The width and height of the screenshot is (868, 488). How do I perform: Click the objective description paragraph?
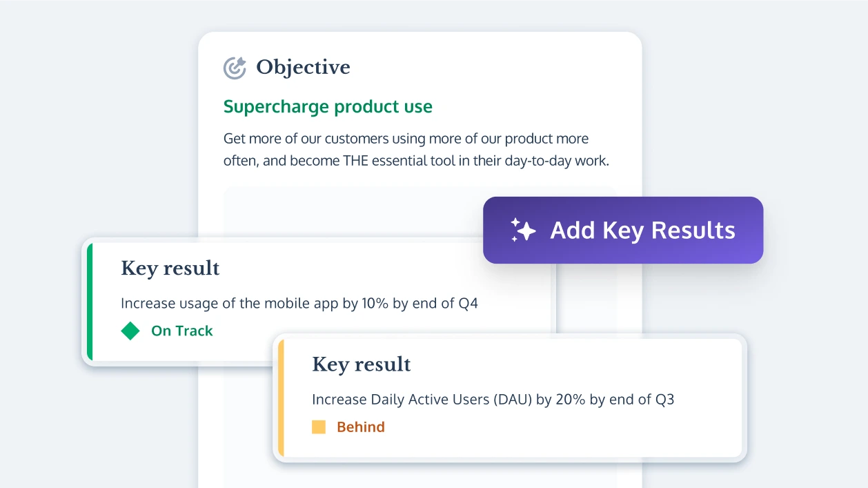point(417,150)
